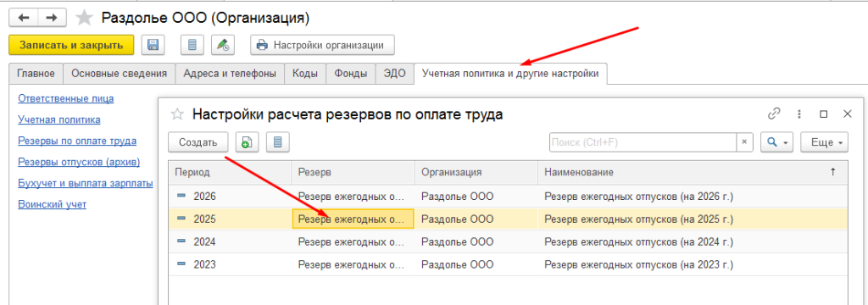This screenshot has height=305, width=868.
Task: Select the Резерв cell in 2026 row
Action: coord(353,197)
